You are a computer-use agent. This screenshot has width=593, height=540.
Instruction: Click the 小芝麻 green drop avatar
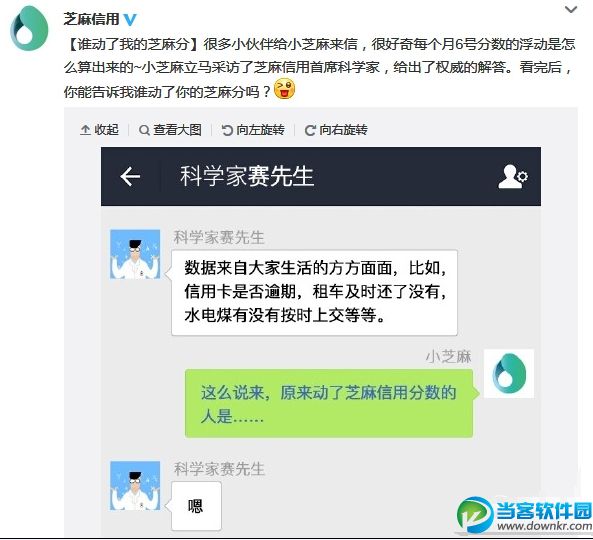click(x=509, y=373)
